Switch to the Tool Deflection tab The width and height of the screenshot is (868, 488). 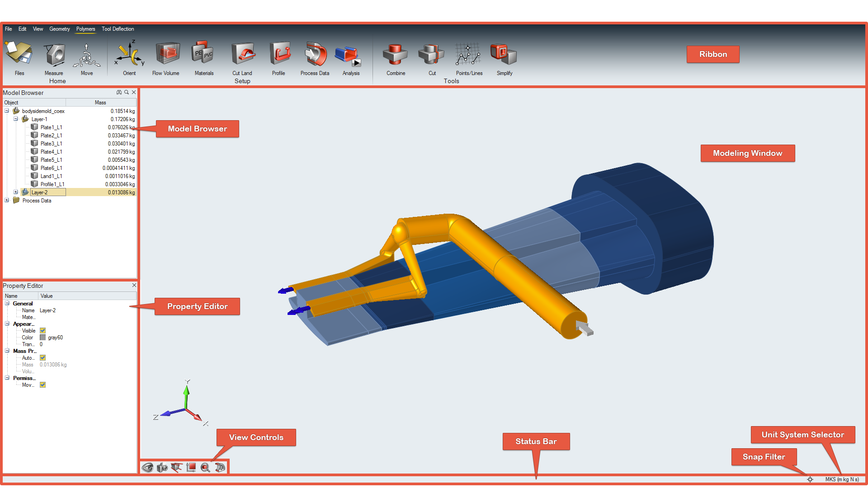[x=118, y=29]
